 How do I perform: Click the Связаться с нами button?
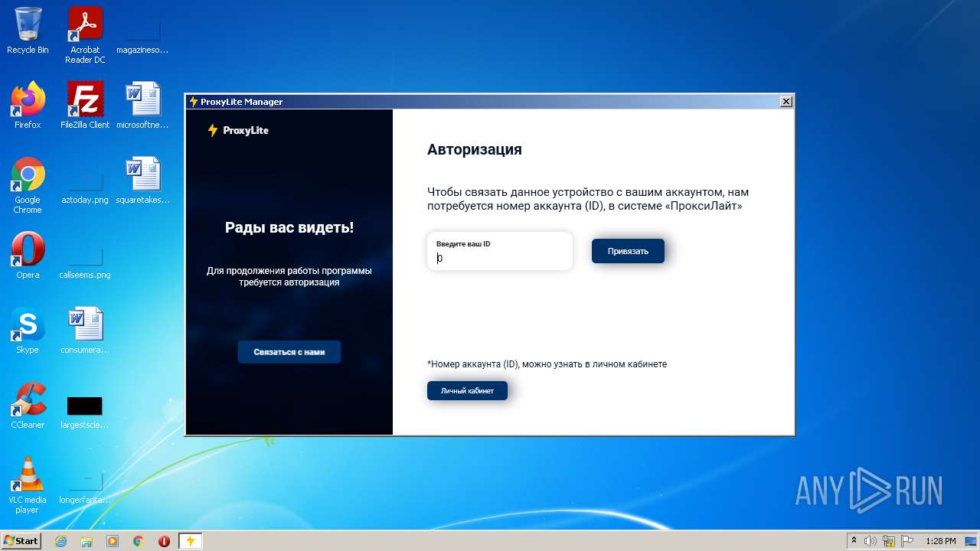tap(289, 352)
